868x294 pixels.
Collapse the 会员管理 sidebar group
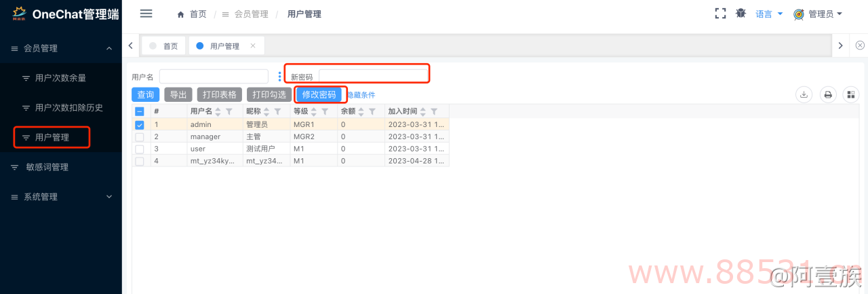[61, 48]
